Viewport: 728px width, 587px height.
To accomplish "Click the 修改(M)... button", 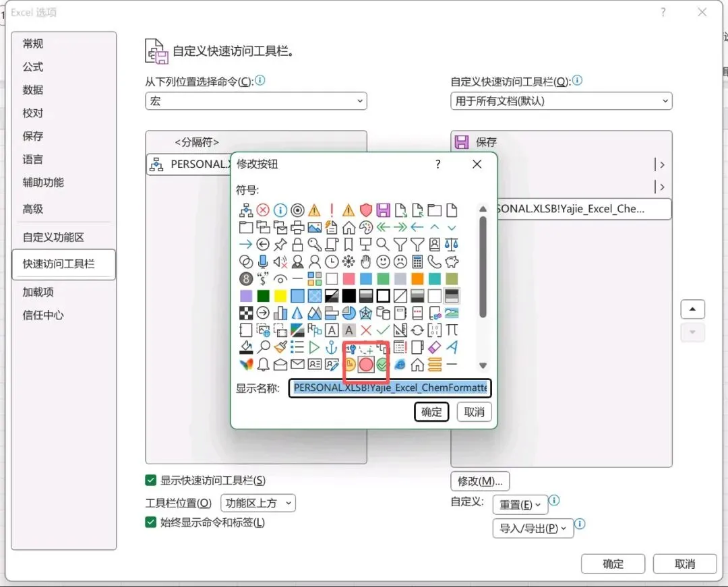I will (x=480, y=481).
